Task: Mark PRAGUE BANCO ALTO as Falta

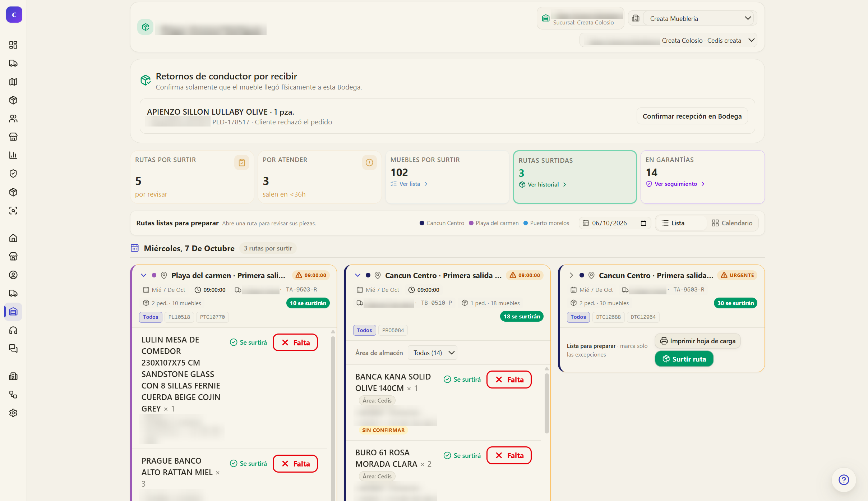Action: [295, 464]
